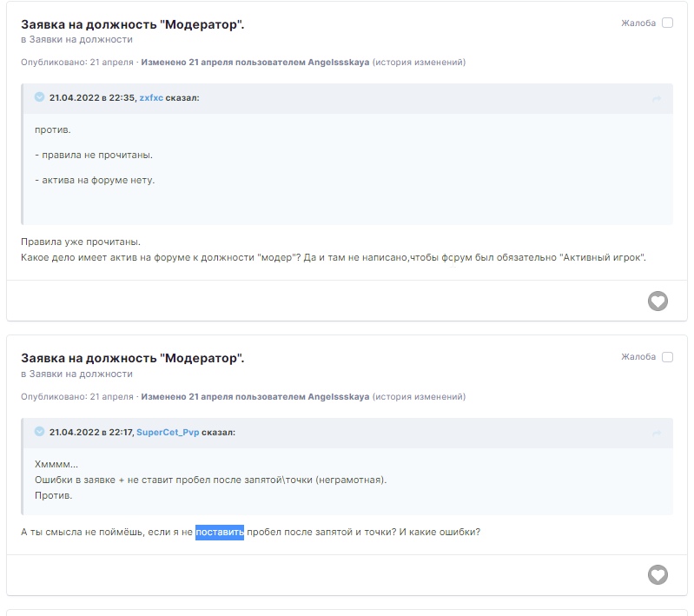Click heart icon under reply to SuperCet_Pvp
The width and height of the screenshot is (694, 616).
click(658, 575)
